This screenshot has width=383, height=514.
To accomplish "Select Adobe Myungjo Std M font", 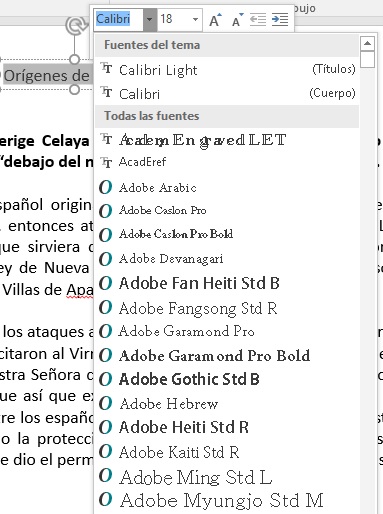I will pos(227,500).
